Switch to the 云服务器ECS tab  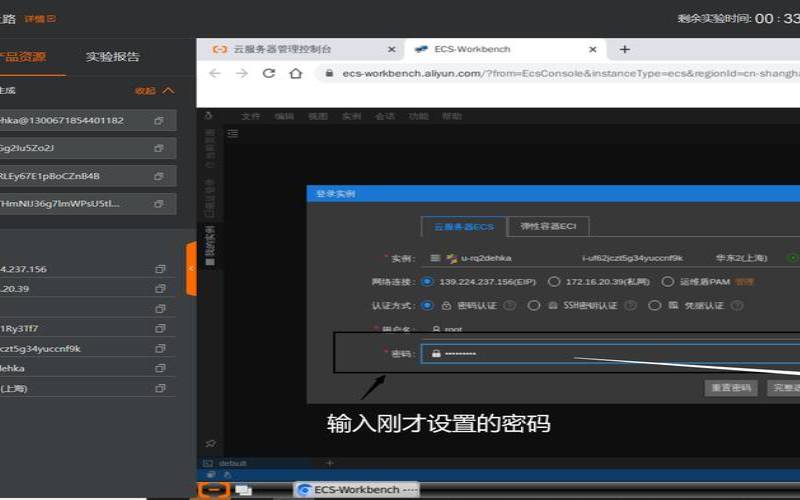tap(464, 227)
